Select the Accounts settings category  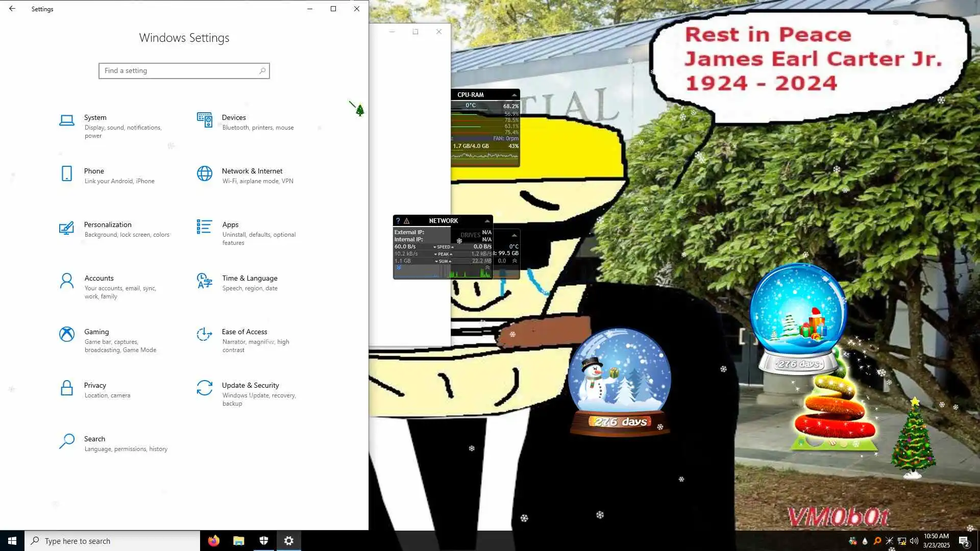[99, 278]
